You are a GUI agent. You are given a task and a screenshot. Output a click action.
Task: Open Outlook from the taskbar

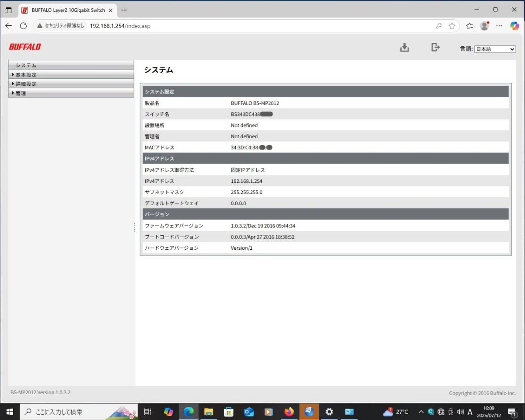coord(249,412)
